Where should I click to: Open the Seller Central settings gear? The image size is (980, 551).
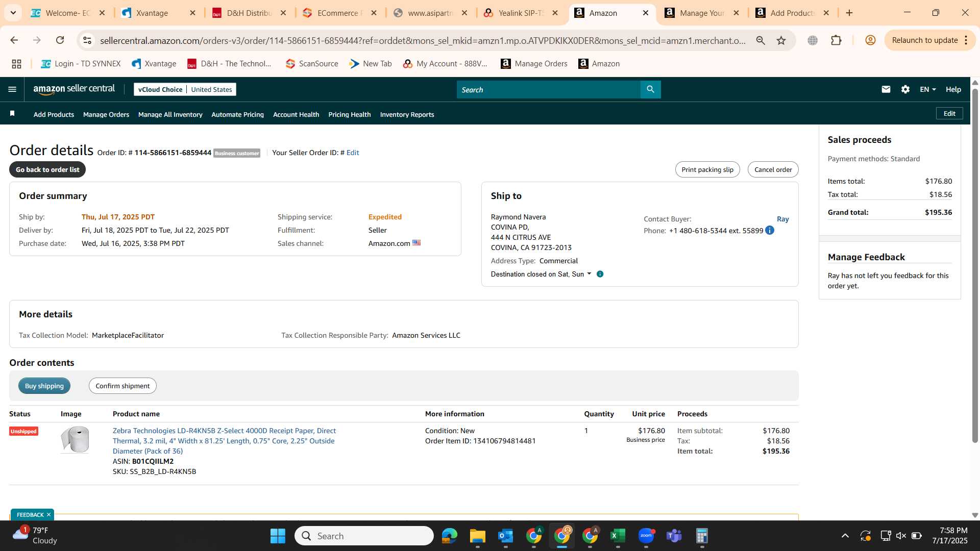click(905, 89)
